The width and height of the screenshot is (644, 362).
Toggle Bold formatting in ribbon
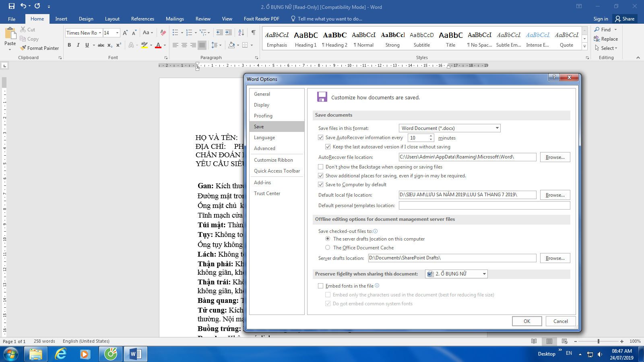[x=69, y=45]
